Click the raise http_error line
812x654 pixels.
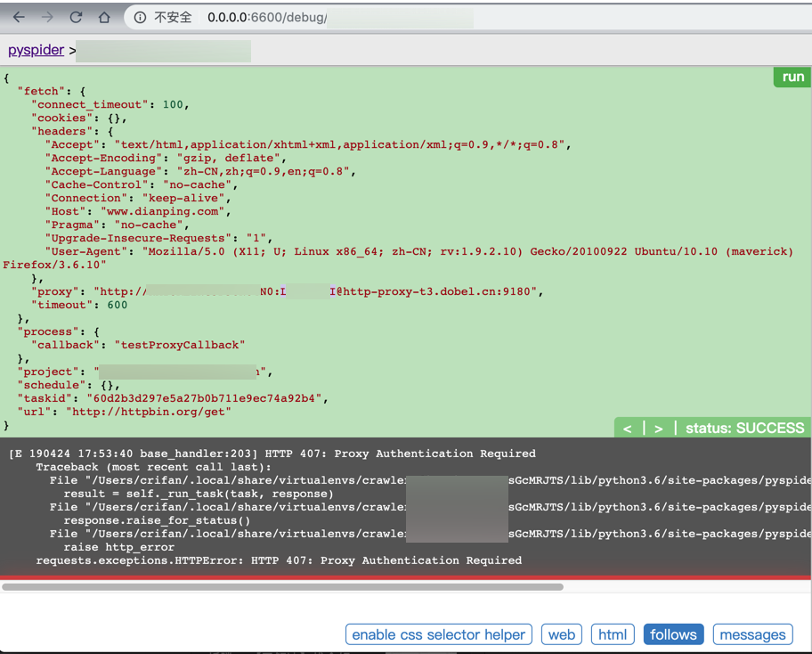pyautogui.click(x=118, y=547)
